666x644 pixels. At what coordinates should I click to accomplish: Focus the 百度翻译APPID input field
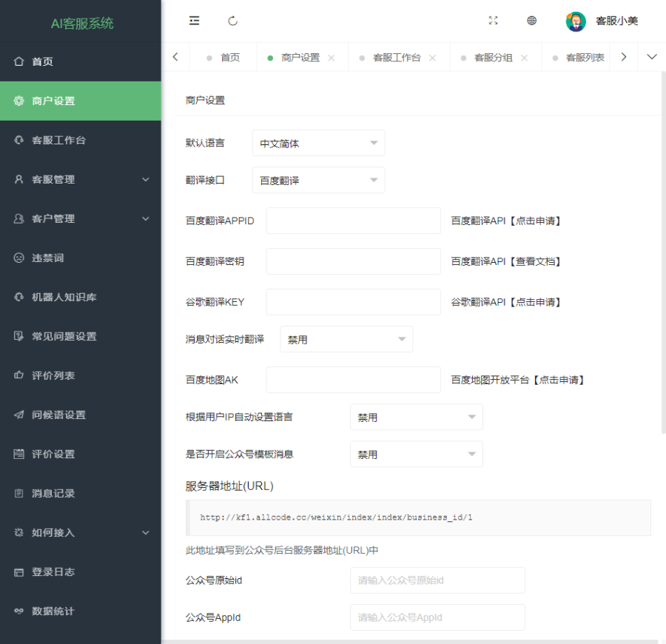(354, 221)
